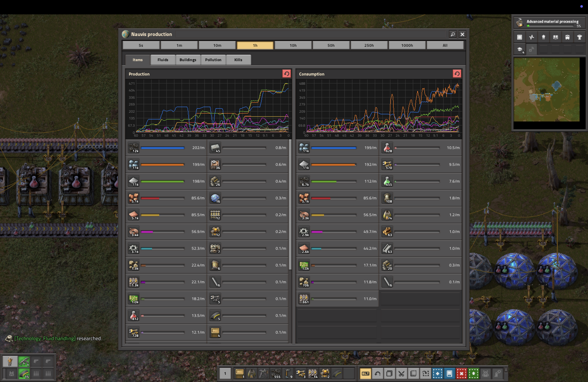Select the Items tab
This screenshot has height=382, width=588.
pyautogui.click(x=138, y=60)
